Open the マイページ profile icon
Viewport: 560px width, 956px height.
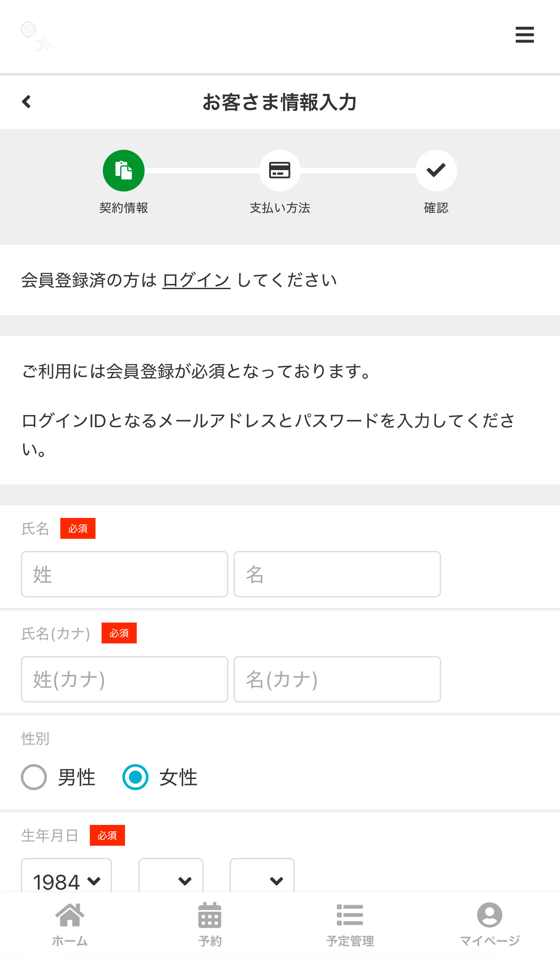(x=490, y=914)
